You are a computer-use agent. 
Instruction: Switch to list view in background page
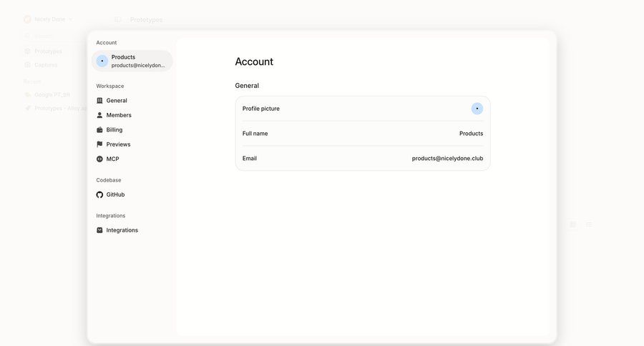[x=589, y=224]
